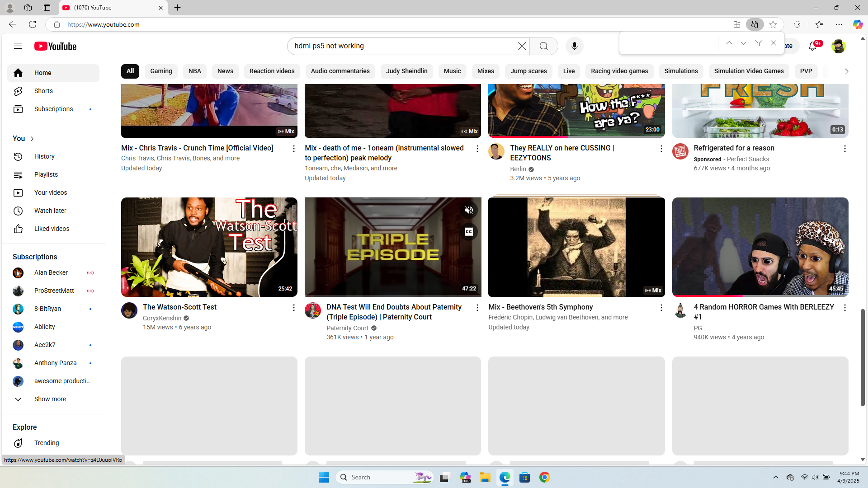Open a new browser tab

pyautogui.click(x=177, y=8)
